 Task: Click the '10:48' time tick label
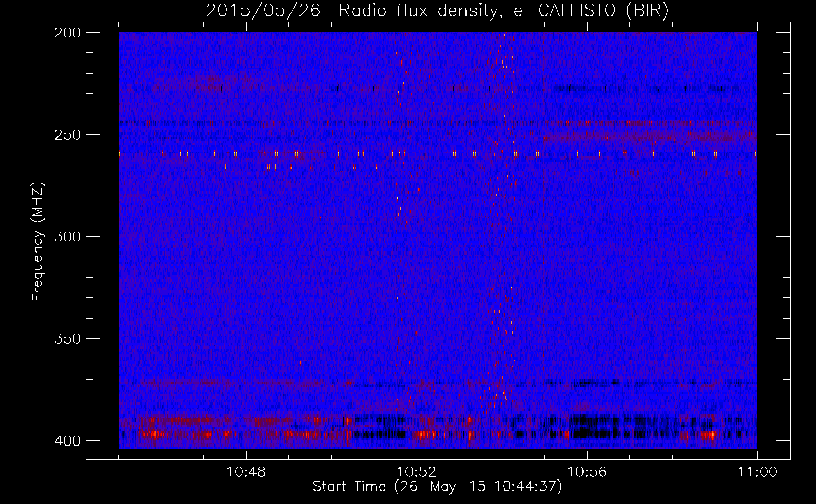(x=246, y=472)
